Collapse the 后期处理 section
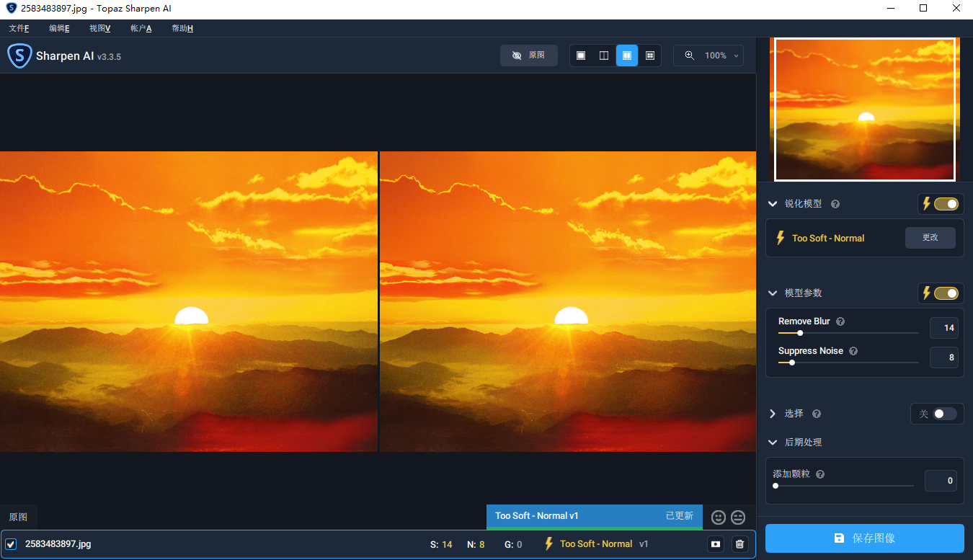This screenshot has height=560, width=973. [x=773, y=443]
